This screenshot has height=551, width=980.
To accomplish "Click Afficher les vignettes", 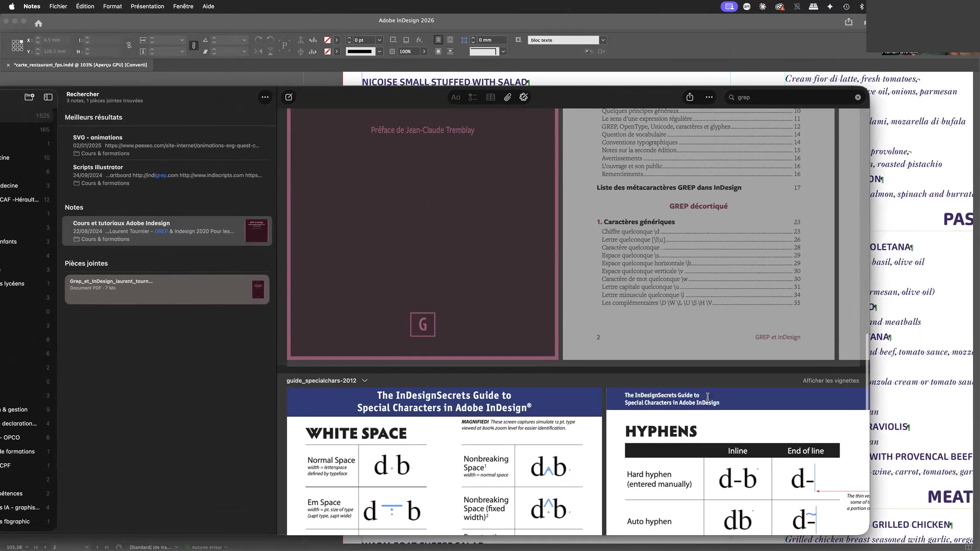I will click(x=830, y=381).
